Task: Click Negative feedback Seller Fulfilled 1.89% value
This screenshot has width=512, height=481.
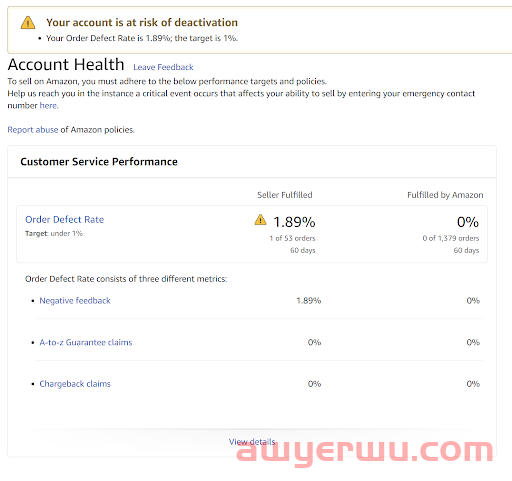Action: 309,301
